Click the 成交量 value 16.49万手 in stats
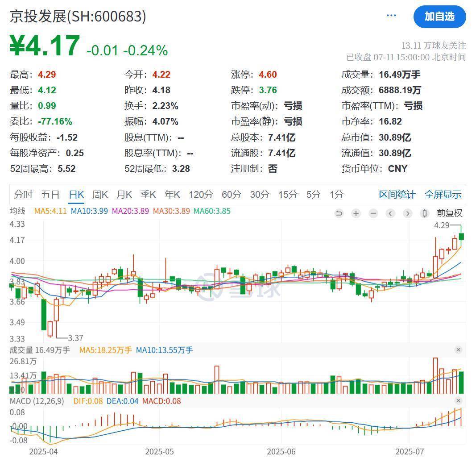This screenshot has height=462, width=476. click(400, 75)
